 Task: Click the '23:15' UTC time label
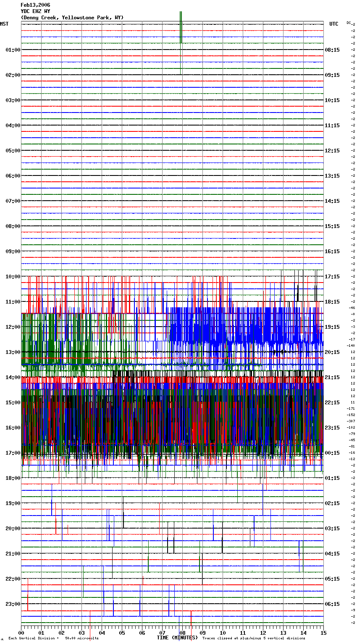[332, 428]
